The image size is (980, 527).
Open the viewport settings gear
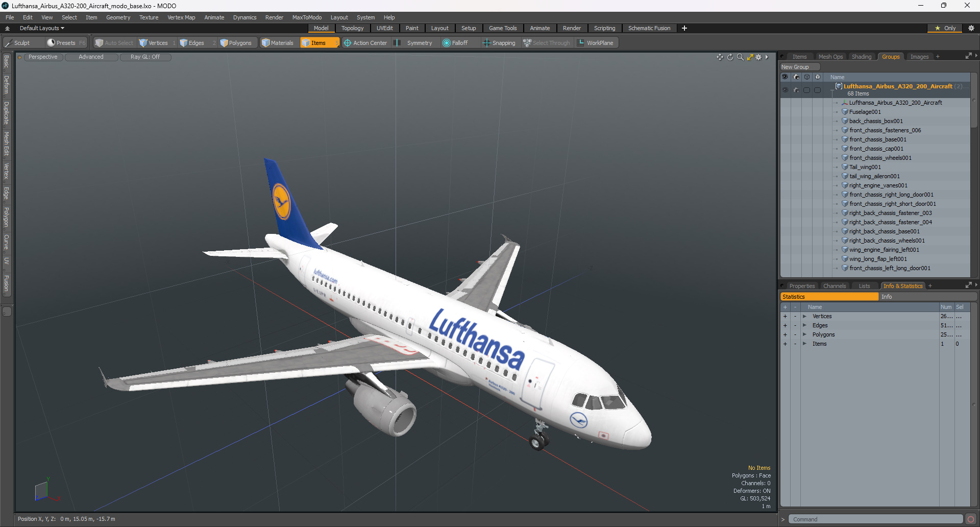click(x=758, y=57)
